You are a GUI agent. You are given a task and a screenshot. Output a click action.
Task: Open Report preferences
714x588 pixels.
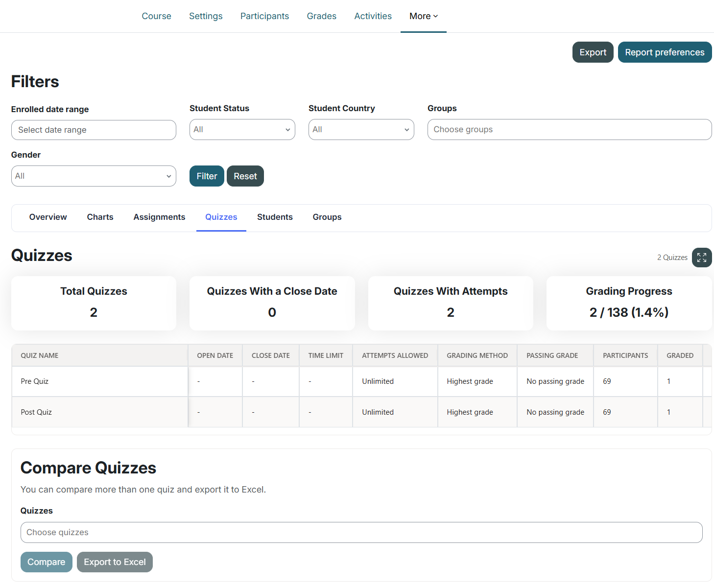(x=665, y=52)
